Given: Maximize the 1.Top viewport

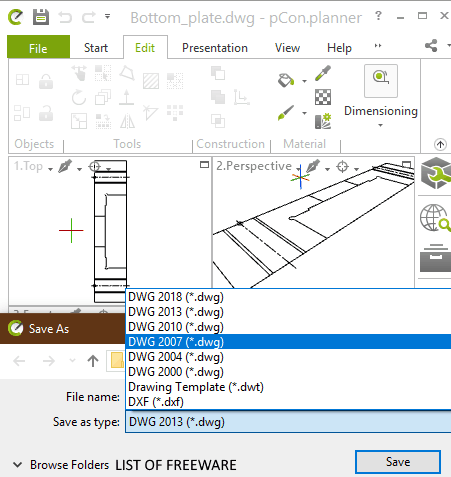Looking at the screenshot, I should pyautogui.click(x=204, y=165).
